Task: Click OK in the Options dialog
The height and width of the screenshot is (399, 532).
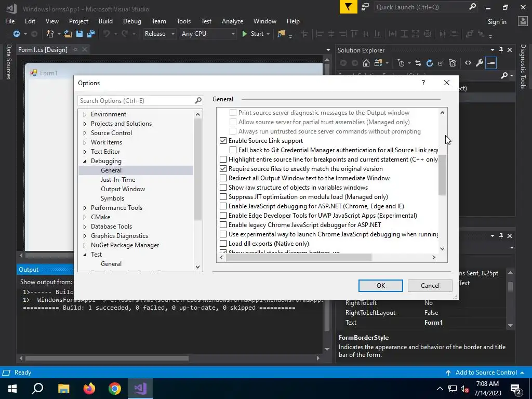Action: point(381,286)
